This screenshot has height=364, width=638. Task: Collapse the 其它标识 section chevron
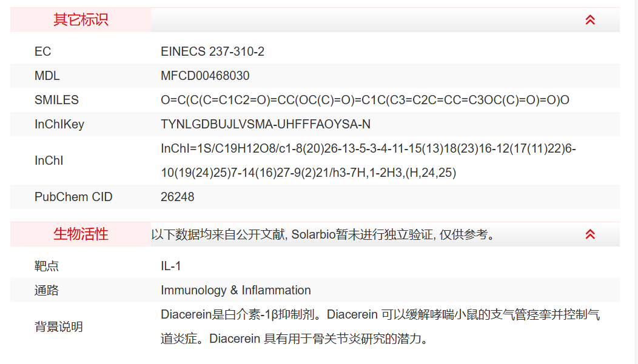pyautogui.click(x=590, y=20)
